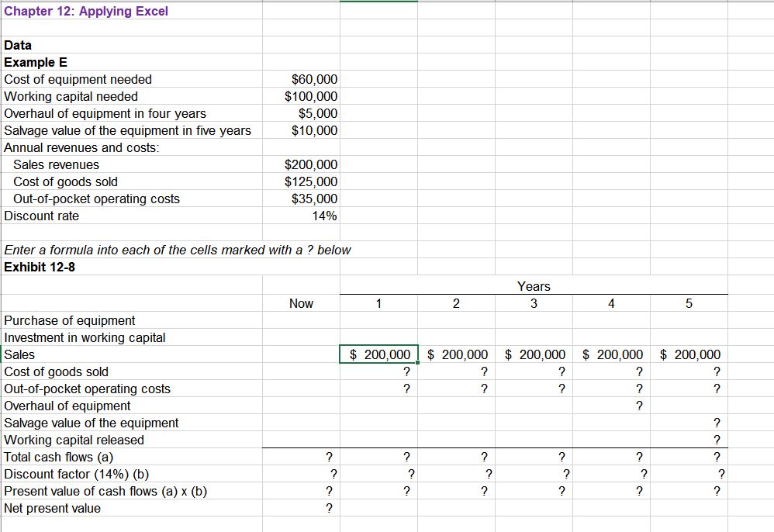Click the 'Discount rate' label
Viewport: 774px width, 532px height.
coord(41,216)
